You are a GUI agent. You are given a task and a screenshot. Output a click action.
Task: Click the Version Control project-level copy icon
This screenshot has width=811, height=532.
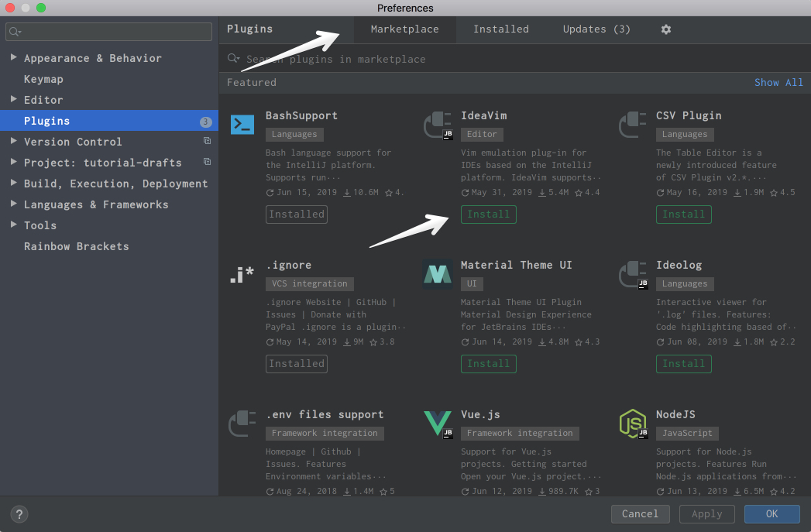(207, 141)
